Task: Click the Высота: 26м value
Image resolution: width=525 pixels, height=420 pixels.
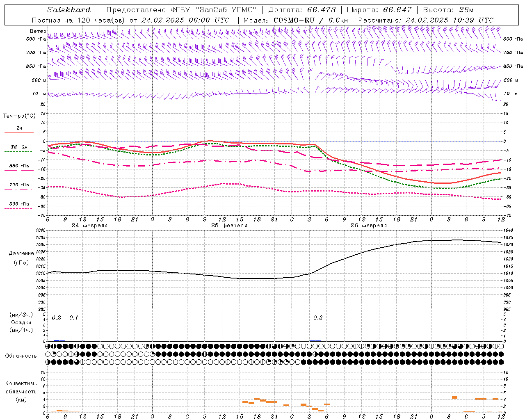Action: click(x=447, y=10)
